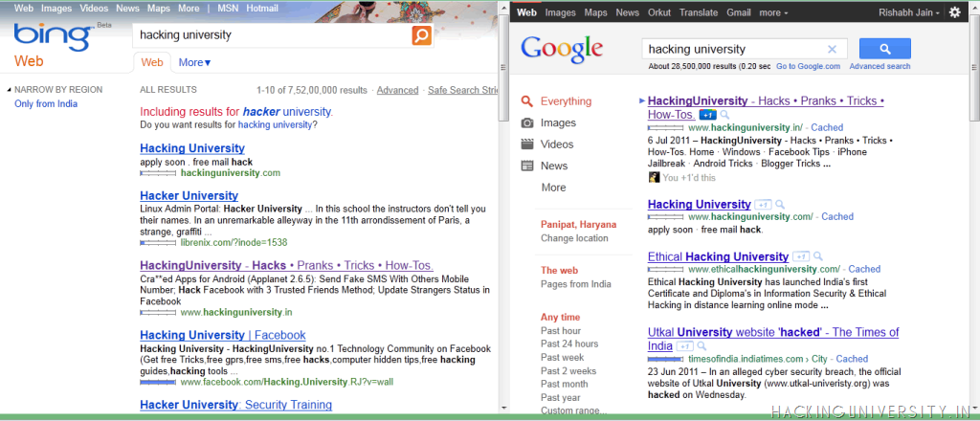
Task: Click Cached link for ethicalhackinguniversity.com result
Action: tap(864, 269)
